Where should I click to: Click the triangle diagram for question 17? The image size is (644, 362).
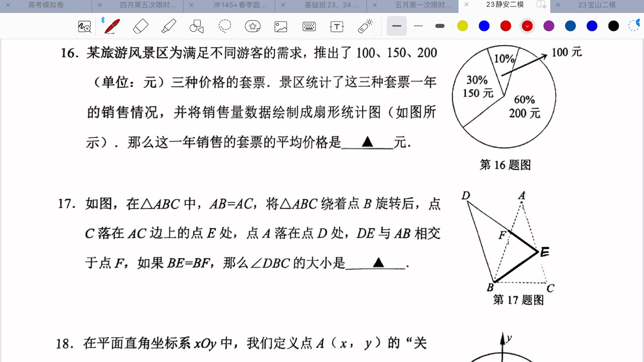(509, 242)
